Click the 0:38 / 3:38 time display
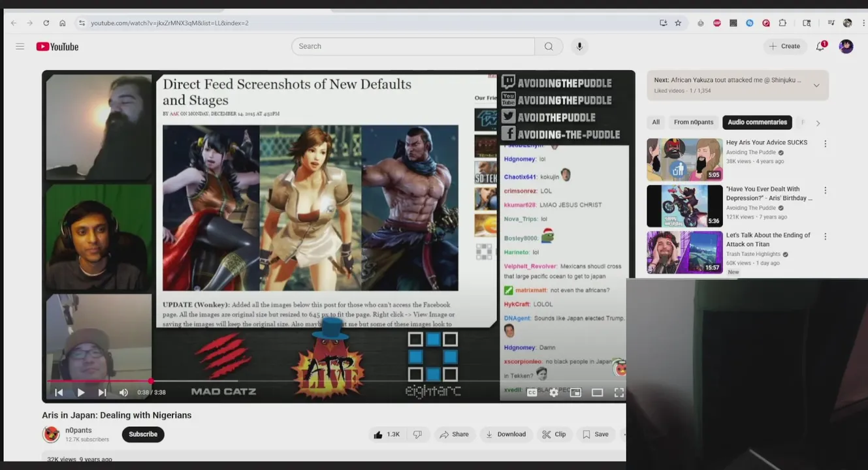The height and width of the screenshot is (470, 868). pyautogui.click(x=152, y=392)
